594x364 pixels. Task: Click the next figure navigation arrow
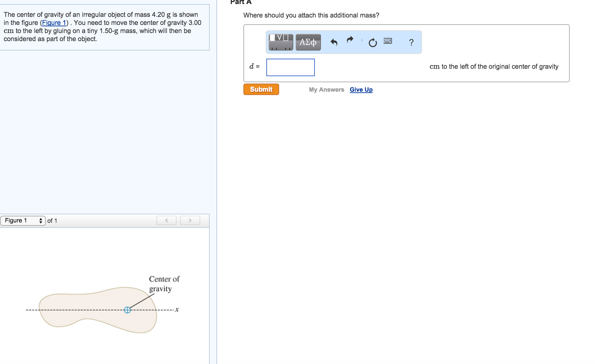point(190,220)
